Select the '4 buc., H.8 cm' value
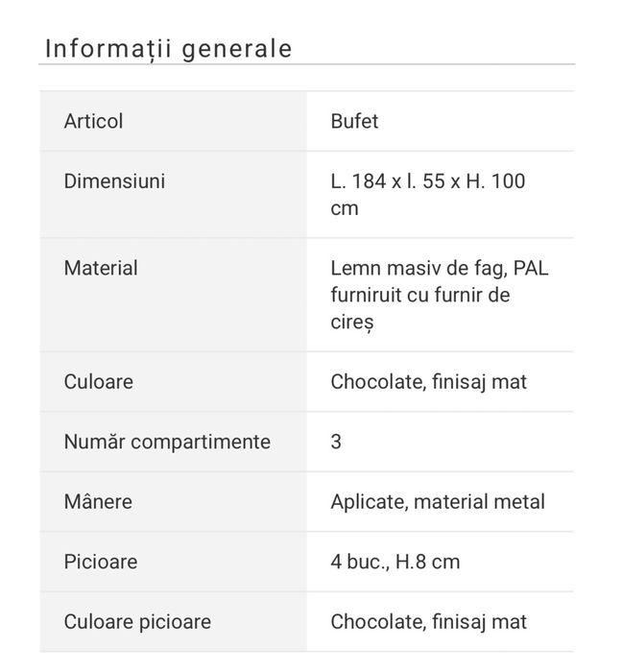Screen dimensions: 622x672 (395, 562)
